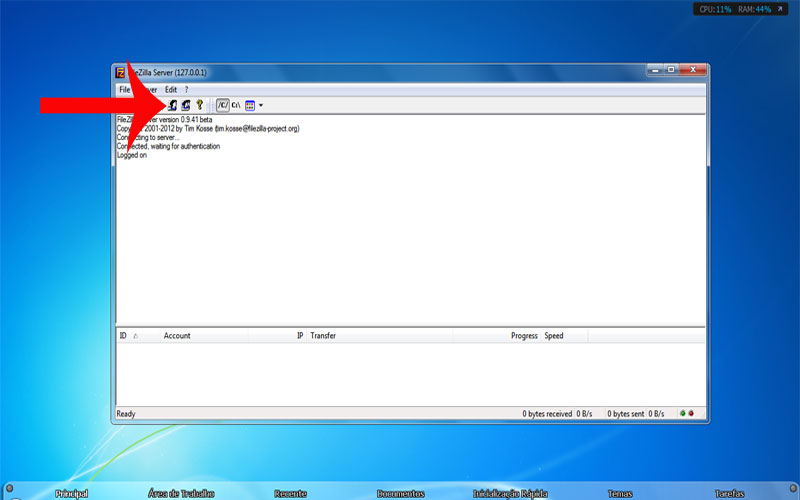Click the colored user list sorting icon
The width and height of the screenshot is (800, 500).
[x=249, y=106]
